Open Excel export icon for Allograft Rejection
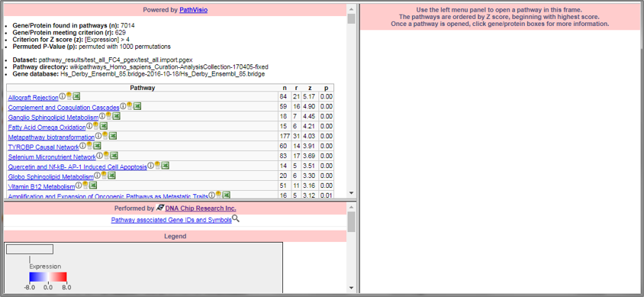This screenshot has width=644, height=297. [76, 96]
